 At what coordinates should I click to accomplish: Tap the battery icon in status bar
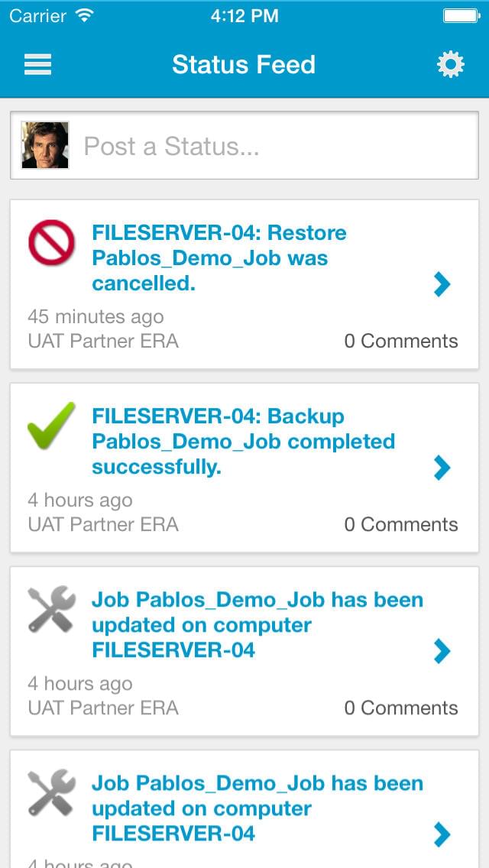click(x=460, y=15)
